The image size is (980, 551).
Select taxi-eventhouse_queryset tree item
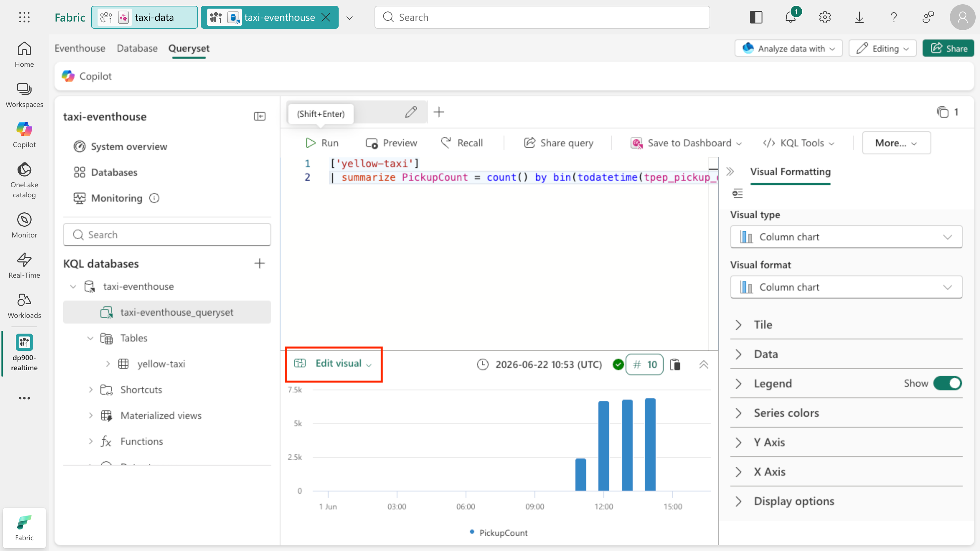(167, 312)
